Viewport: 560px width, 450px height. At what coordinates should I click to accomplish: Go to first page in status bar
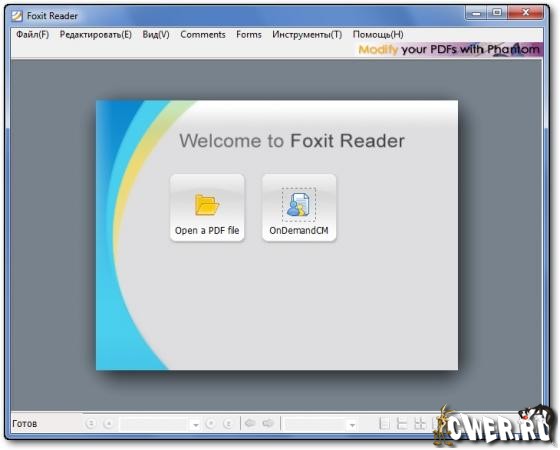[91, 424]
